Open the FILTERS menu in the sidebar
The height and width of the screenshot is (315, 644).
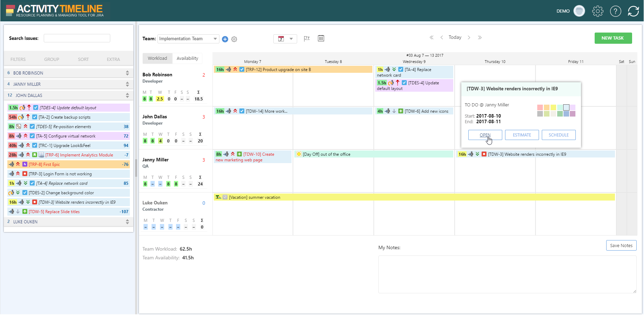pos(18,59)
